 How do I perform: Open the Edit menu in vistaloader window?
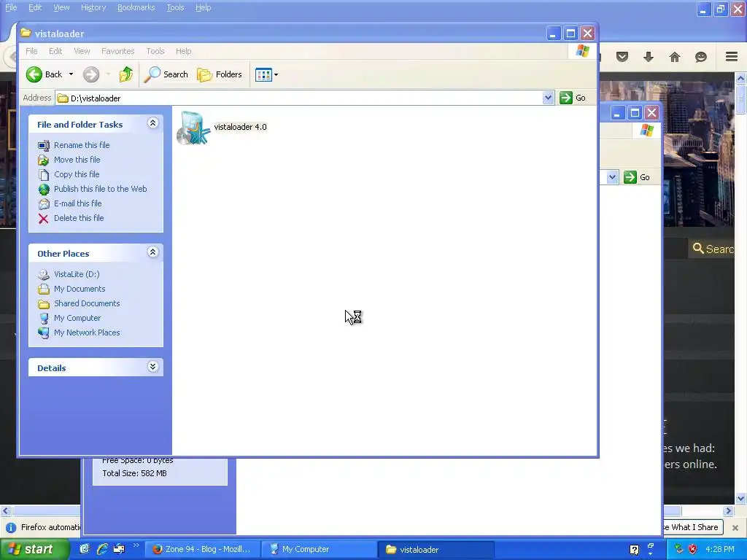coord(55,51)
